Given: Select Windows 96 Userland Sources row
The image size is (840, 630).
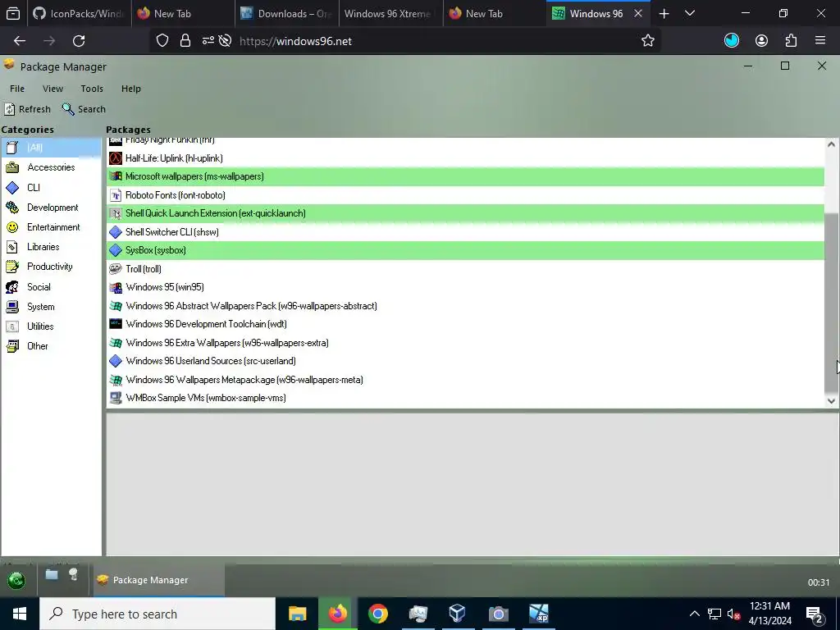Looking at the screenshot, I should tap(465, 361).
